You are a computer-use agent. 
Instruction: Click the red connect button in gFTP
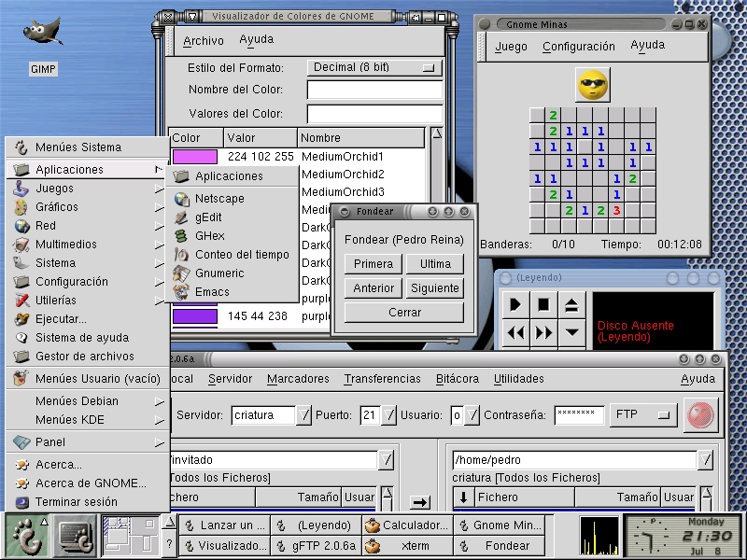click(701, 415)
